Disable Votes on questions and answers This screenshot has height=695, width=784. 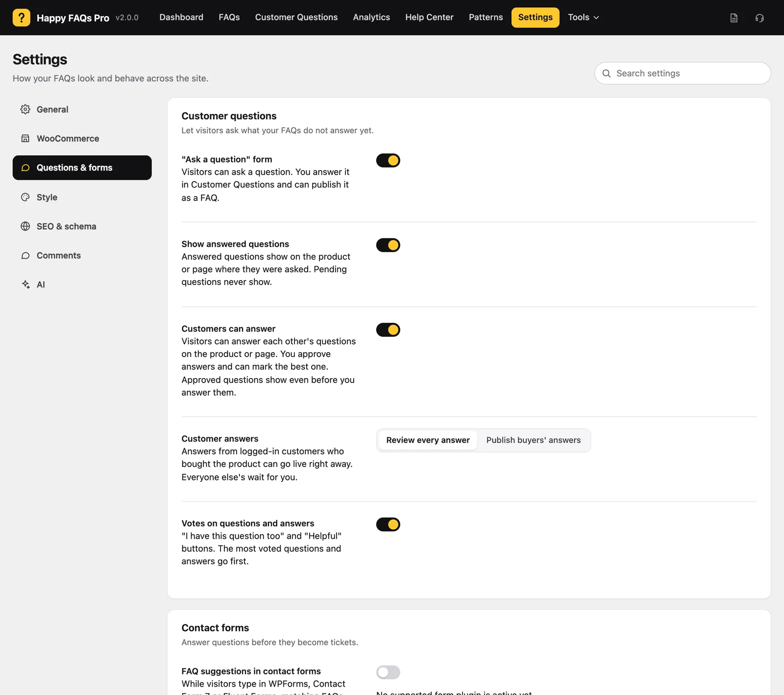click(388, 525)
